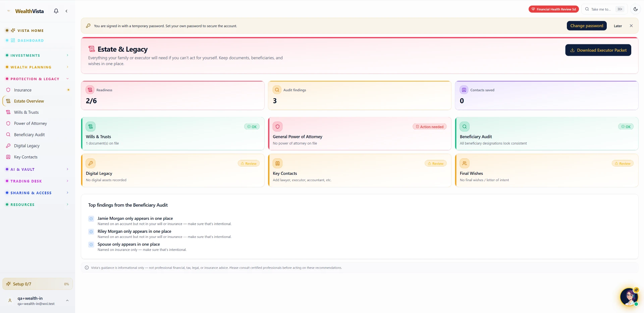Image resolution: width=644 pixels, height=313 pixels.
Task: Open the assistant avatar chat bubble
Action: pyautogui.click(x=629, y=297)
